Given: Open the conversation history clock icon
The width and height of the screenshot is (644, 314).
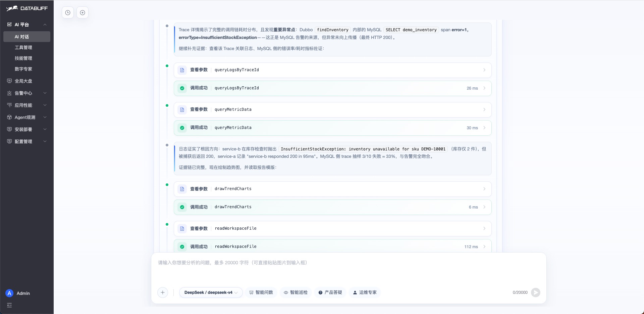Looking at the screenshot, I should 68,13.
